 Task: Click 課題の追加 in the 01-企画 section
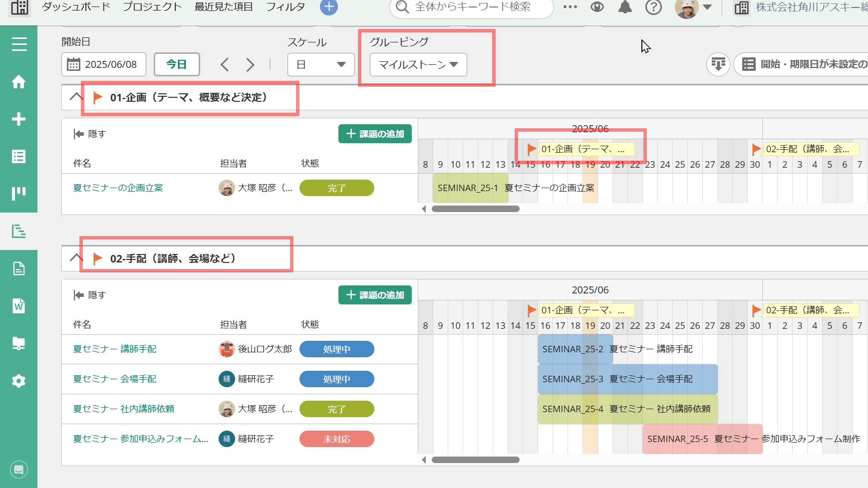point(375,134)
